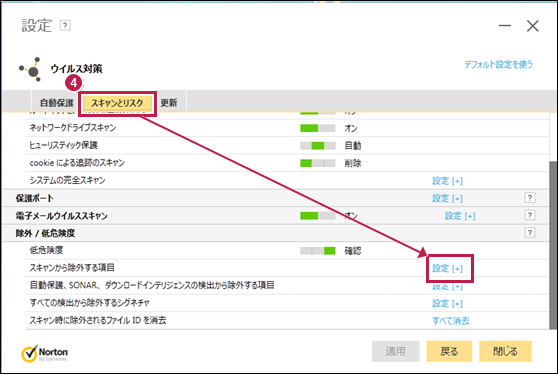Click システムの完全スキャン row label
The image size is (558, 374).
[67, 180]
